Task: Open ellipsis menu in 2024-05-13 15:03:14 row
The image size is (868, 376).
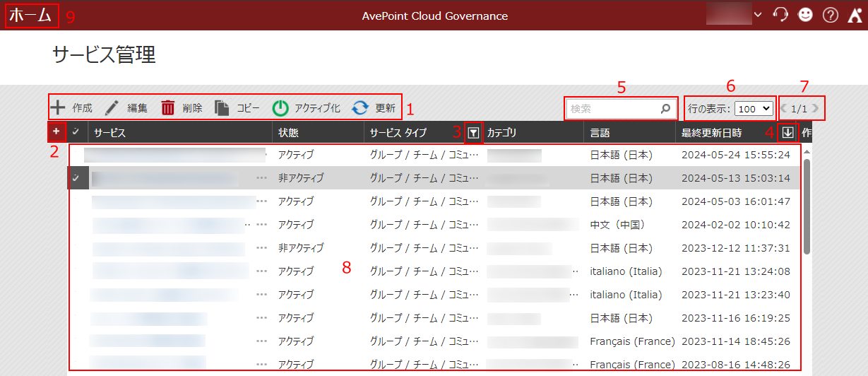Action: coord(262,178)
